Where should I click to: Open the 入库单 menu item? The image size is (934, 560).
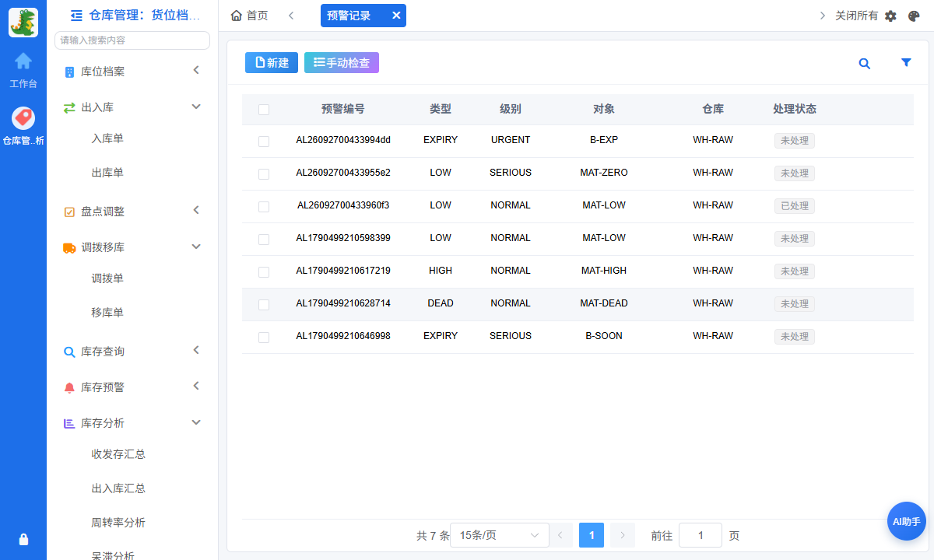107,138
